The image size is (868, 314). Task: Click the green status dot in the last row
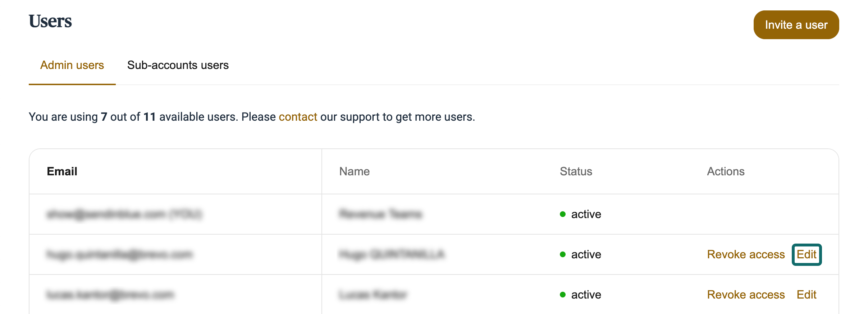563,295
